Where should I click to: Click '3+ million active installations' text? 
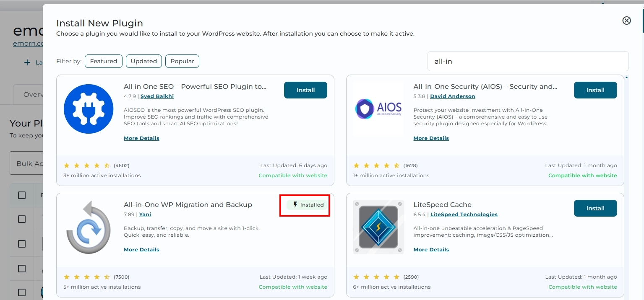tap(102, 176)
